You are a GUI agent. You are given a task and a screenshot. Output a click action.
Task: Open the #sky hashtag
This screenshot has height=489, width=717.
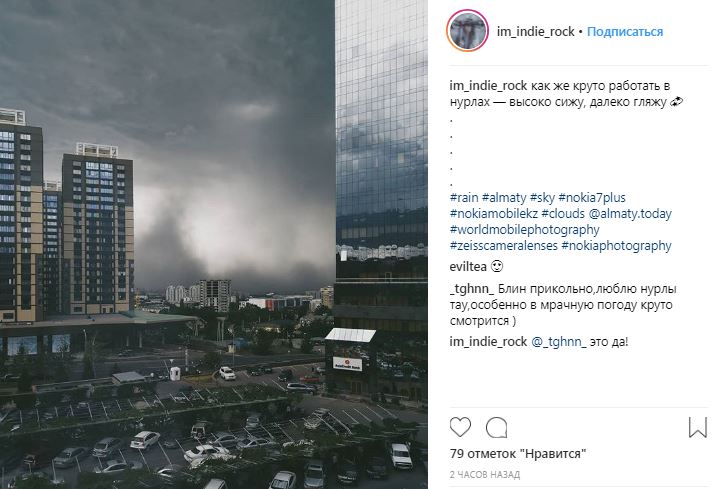[x=542, y=198]
